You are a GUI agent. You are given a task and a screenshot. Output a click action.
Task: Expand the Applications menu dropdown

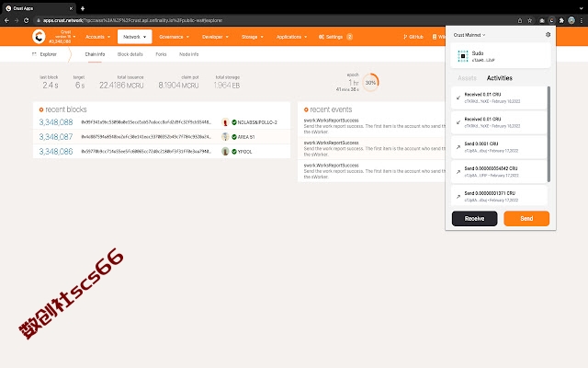pyautogui.click(x=292, y=37)
